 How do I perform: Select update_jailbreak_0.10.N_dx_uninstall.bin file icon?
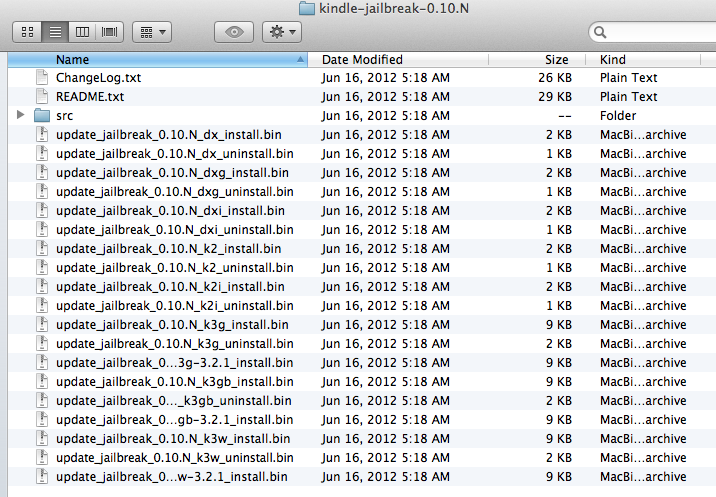(x=42, y=153)
